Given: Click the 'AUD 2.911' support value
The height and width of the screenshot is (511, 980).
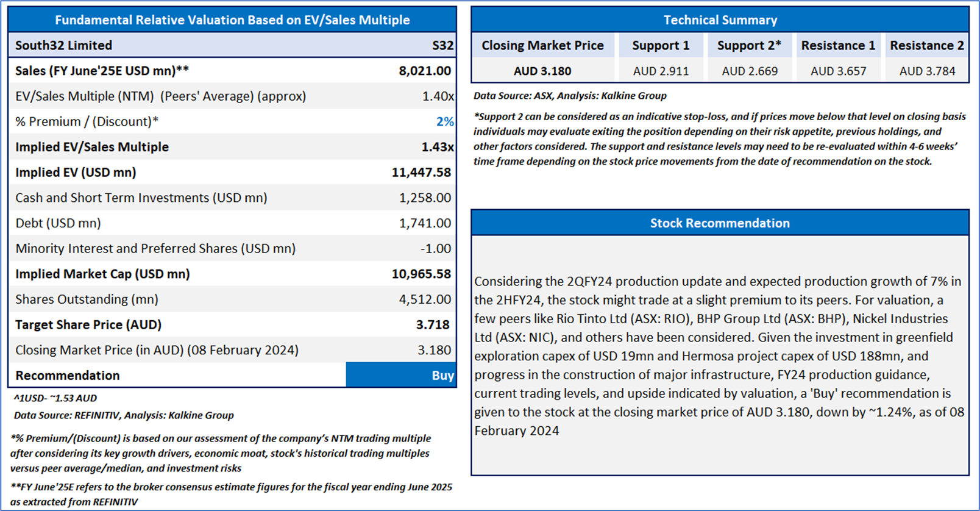Looking at the screenshot, I should 661,71.
